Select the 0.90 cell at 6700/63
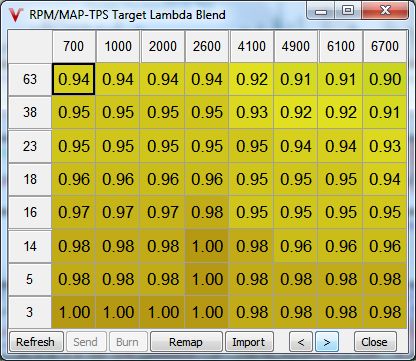This screenshot has width=416, height=361. pos(385,79)
